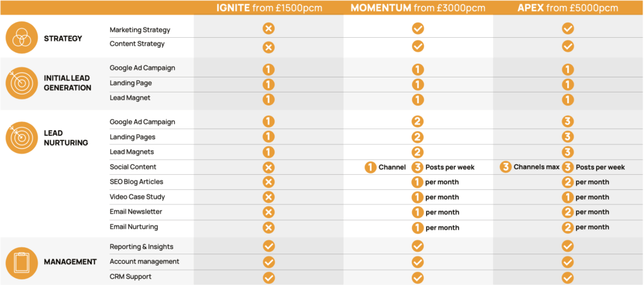
Task: Click the checkmark for CRM Support under IGNITE
Action: (268, 277)
